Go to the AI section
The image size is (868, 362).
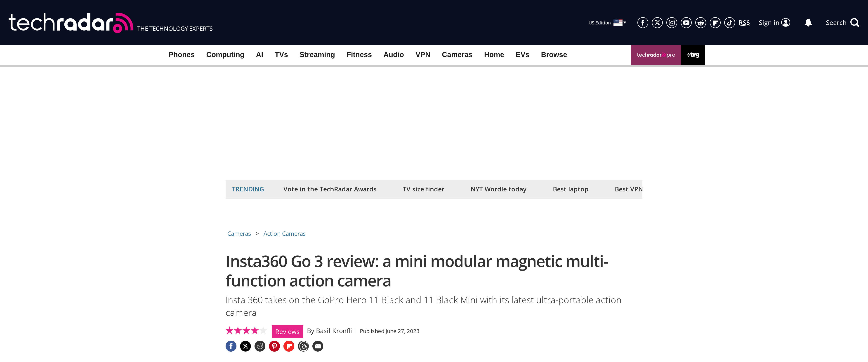coord(259,55)
